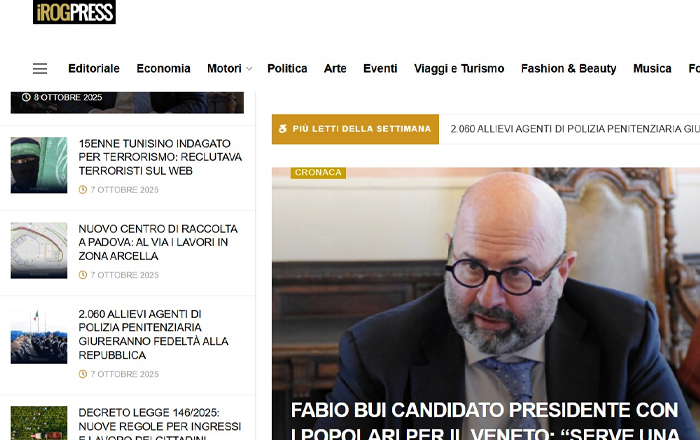Screen dimensions: 700x440
Task: Read the 15enne tunisino indagato article
Action: pos(160,157)
